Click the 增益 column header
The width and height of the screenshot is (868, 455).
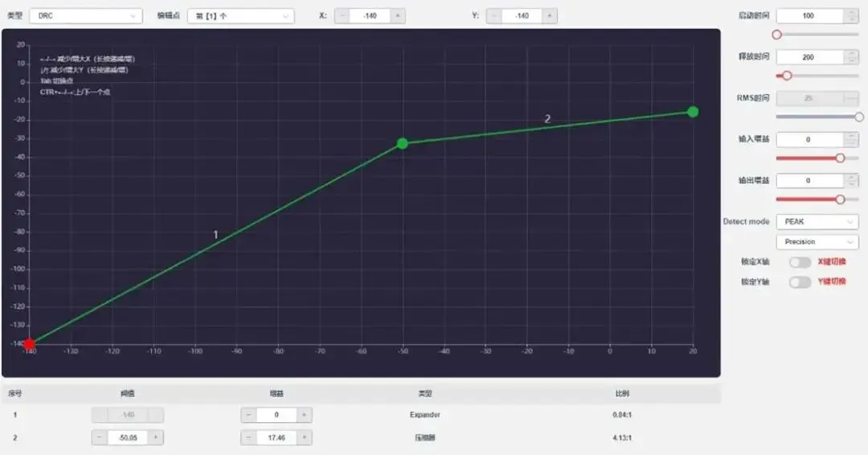coord(276,394)
